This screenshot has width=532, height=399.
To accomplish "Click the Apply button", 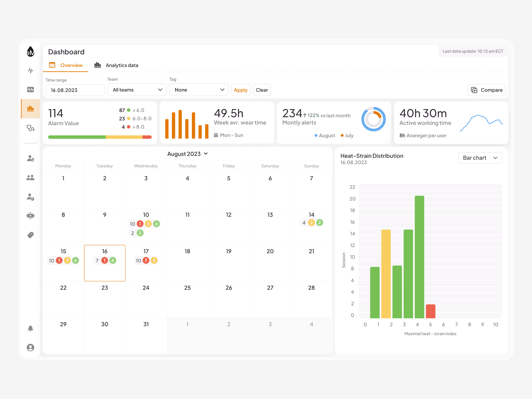I will (241, 90).
